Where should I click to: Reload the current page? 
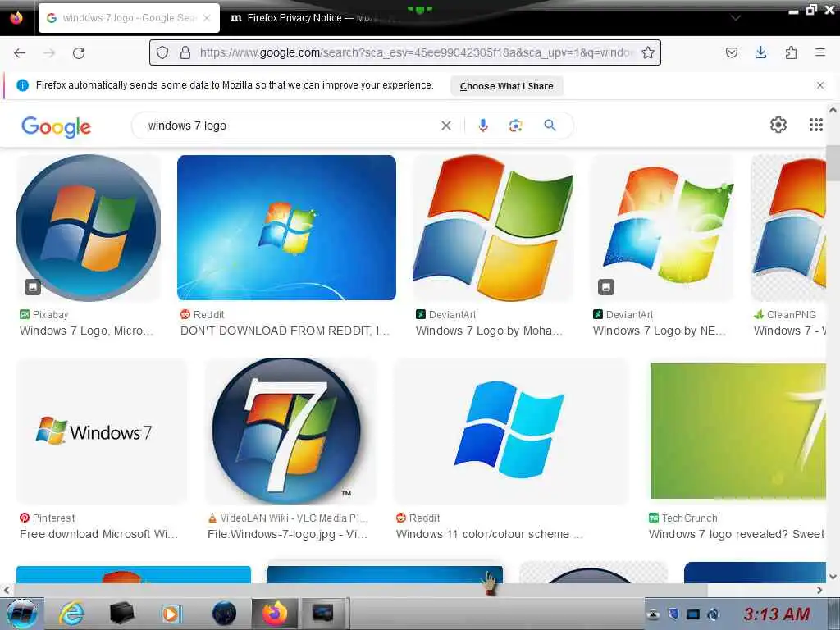click(x=79, y=53)
